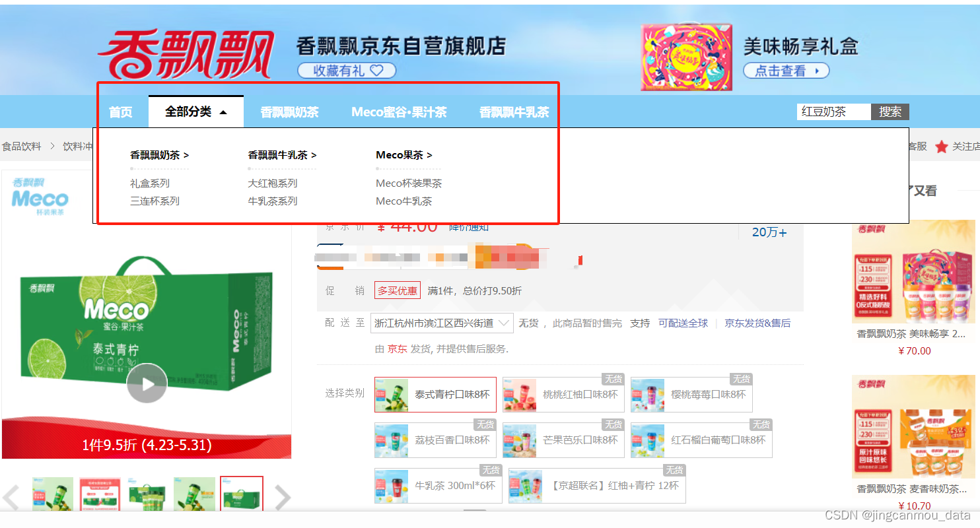Select 芒果芭乐口味8杯 option
Viewport: 980px width, 528px height.
[563, 440]
